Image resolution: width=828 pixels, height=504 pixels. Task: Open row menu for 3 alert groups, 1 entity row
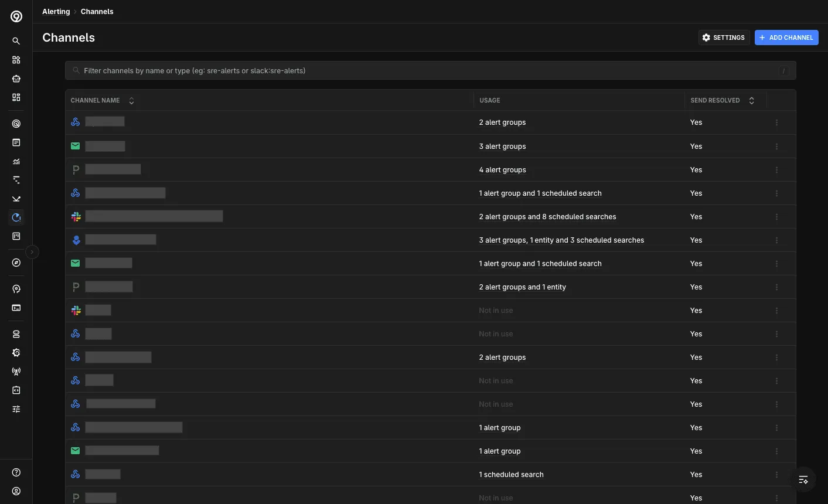(x=777, y=240)
